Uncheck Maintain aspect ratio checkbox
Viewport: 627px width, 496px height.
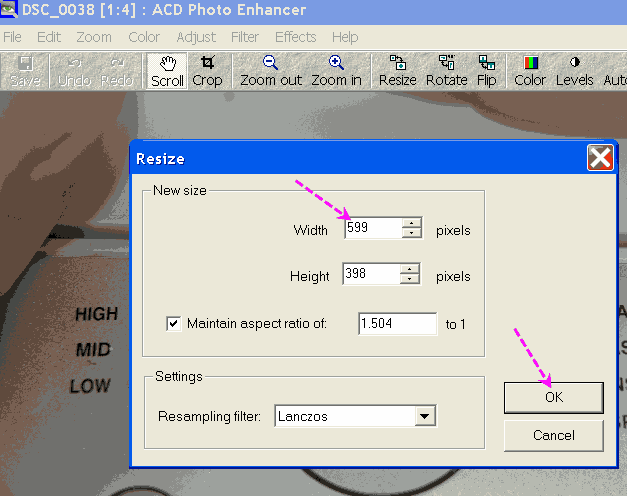[x=174, y=324]
